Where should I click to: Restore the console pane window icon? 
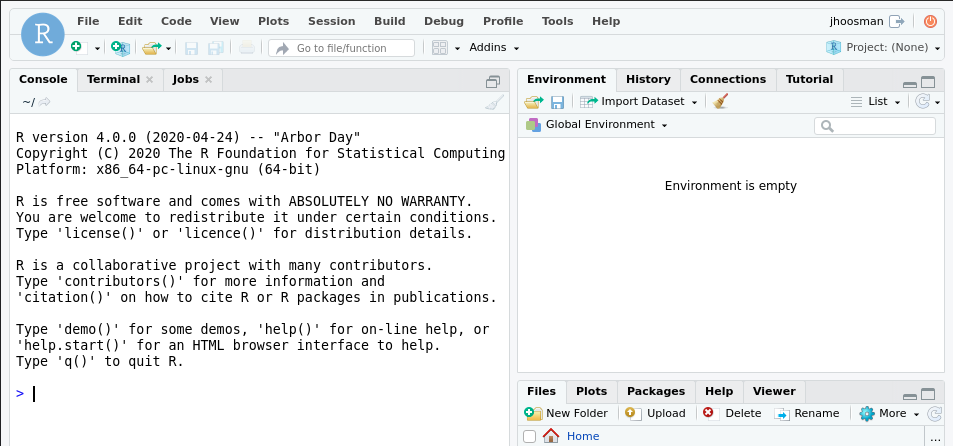click(x=493, y=82)
